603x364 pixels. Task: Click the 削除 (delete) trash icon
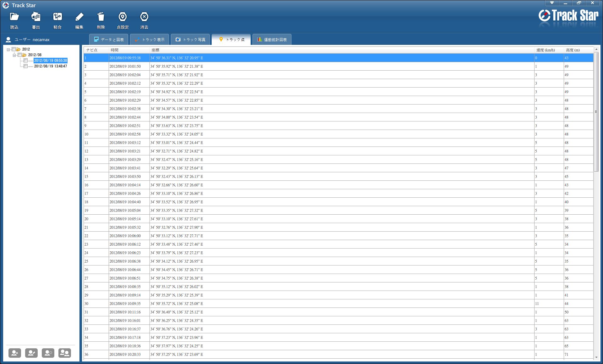pos(101,17)
